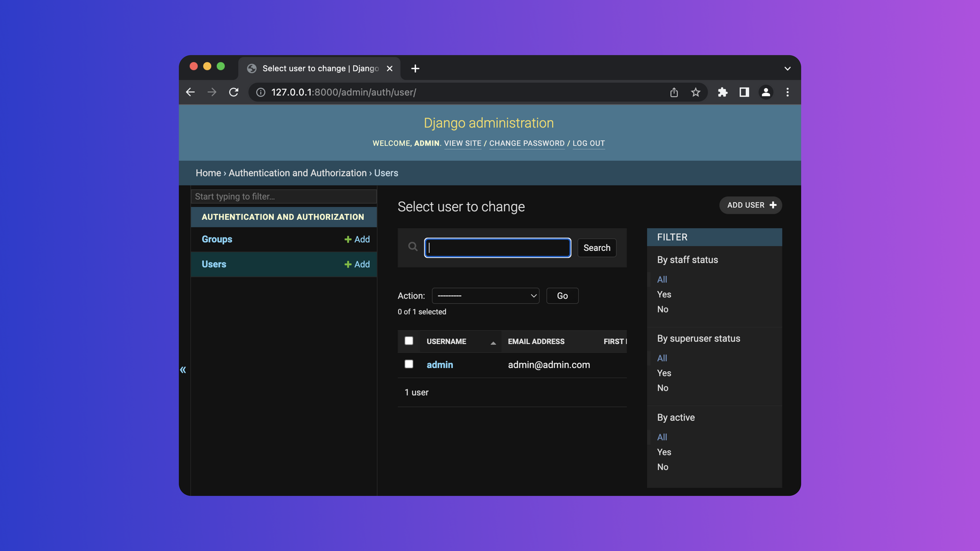Screen dimensions: 980x551
Task: Click the plus icon on Add User
Action: pos(773,205)
